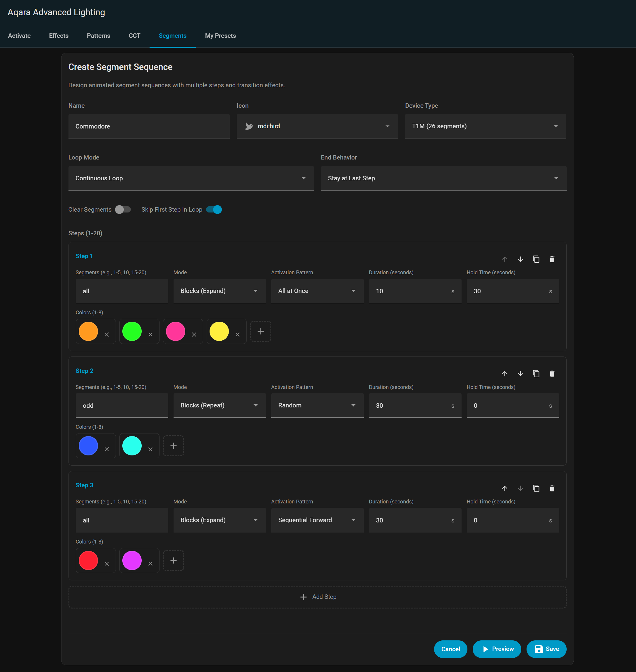Remove the magenta color in Step 3

point(150,563)
